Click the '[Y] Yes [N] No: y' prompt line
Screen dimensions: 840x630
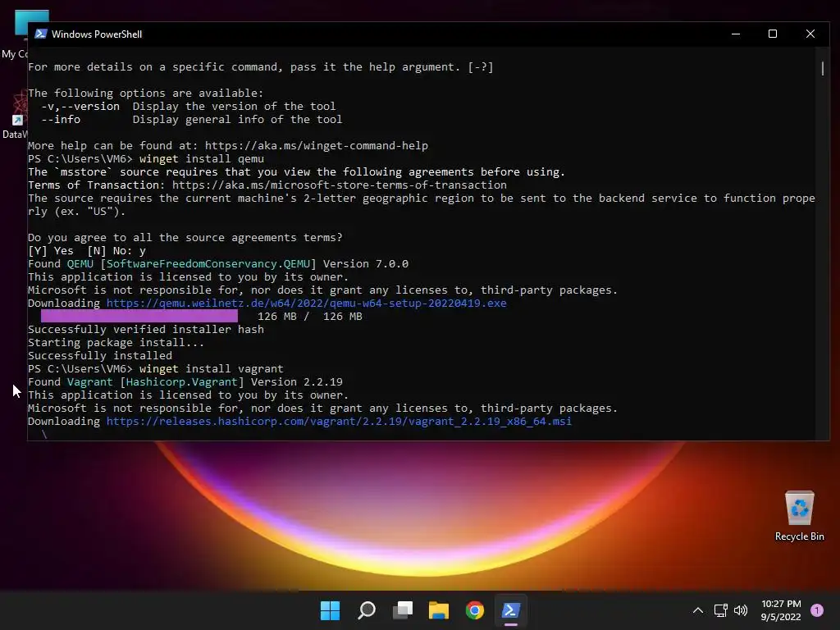[x=87, y=251]
